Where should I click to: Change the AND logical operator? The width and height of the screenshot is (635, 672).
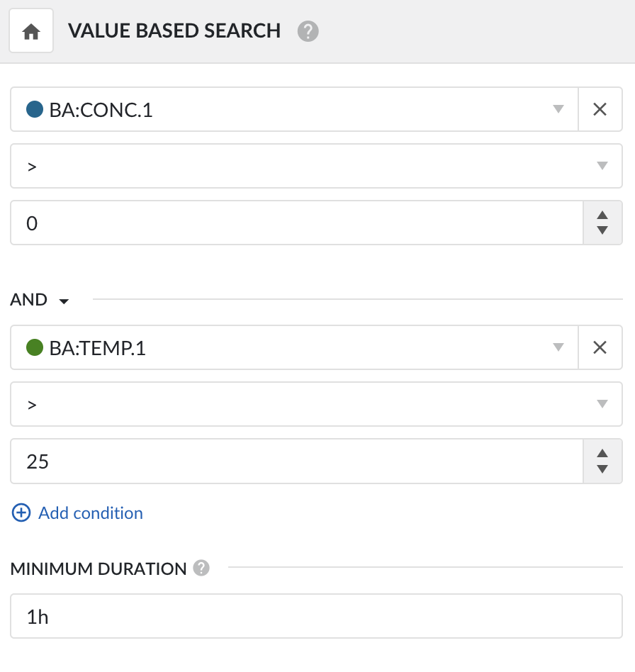click(x=40, y=300)
